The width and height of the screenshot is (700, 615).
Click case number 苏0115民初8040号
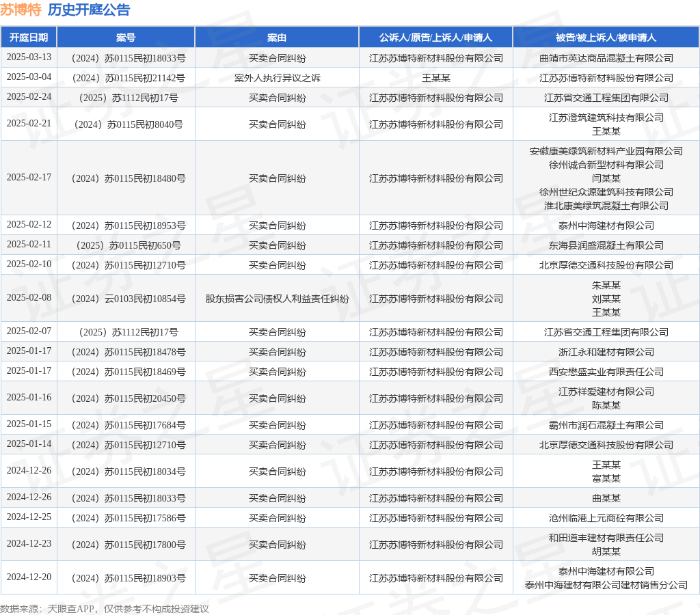point(129,124)
